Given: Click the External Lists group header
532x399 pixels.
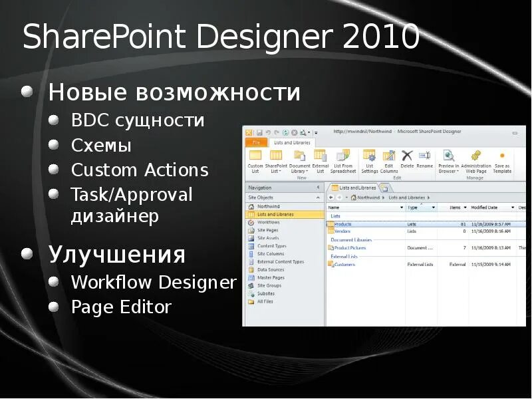Looking at the screenshot, I should tap(344, 257).
